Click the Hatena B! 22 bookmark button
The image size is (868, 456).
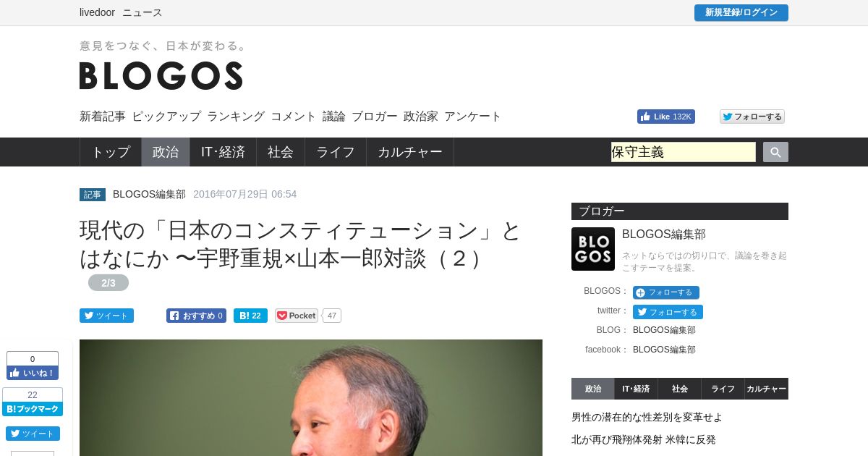pyautogui.click(x=250, y=316)
